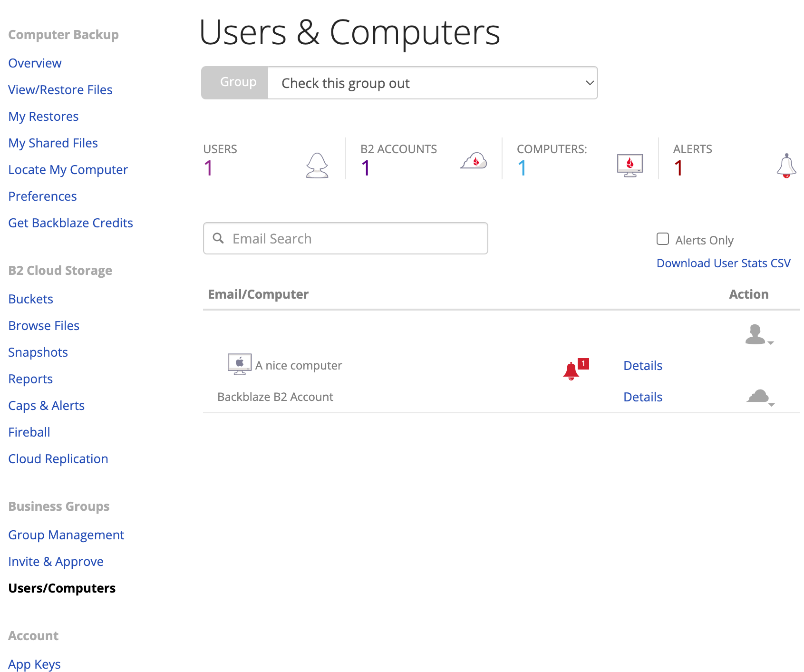Screen dimensions: 804x672
Task: Open Reports page
Action: tap(30, 379)
